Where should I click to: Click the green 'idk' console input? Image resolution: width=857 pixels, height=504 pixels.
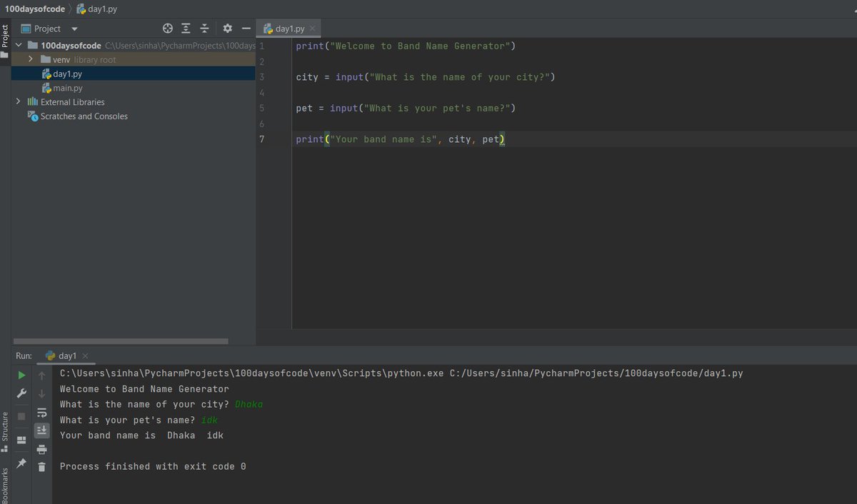[209, 420]
